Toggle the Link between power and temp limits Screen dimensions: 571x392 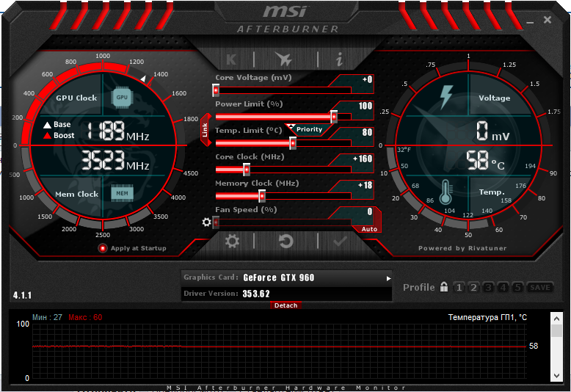[205, 129]
